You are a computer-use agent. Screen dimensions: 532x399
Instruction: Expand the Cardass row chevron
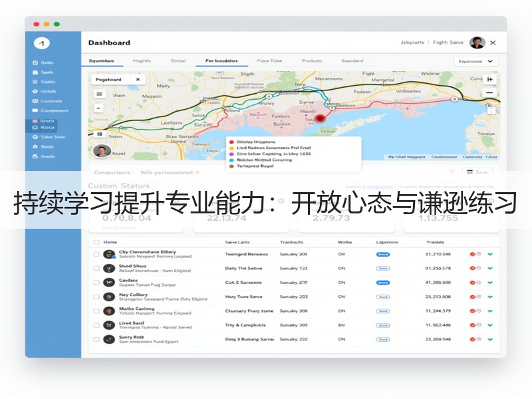[490, 283]
